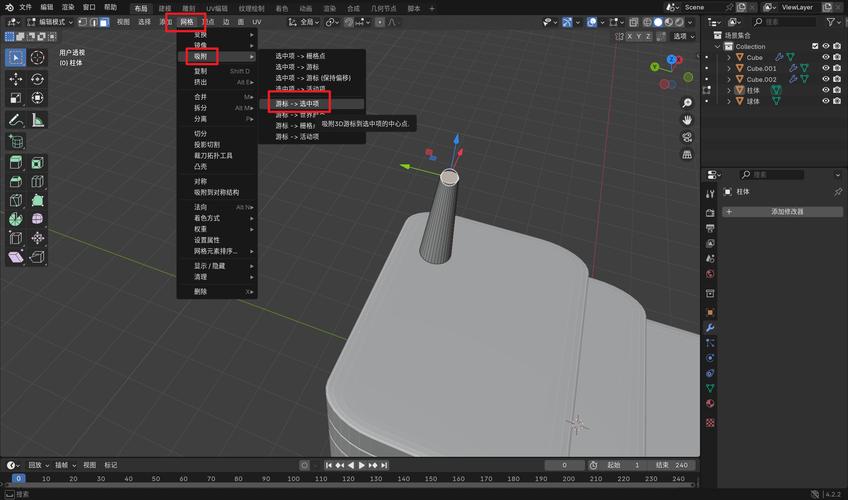Click the viewport zoom magnifier icon
848x500 pixels.
click(687, 103)
